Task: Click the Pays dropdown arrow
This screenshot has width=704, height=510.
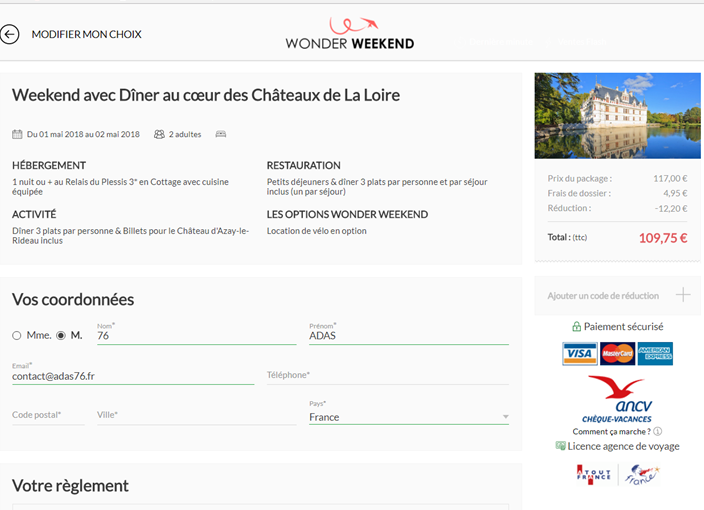Action: 506,417
